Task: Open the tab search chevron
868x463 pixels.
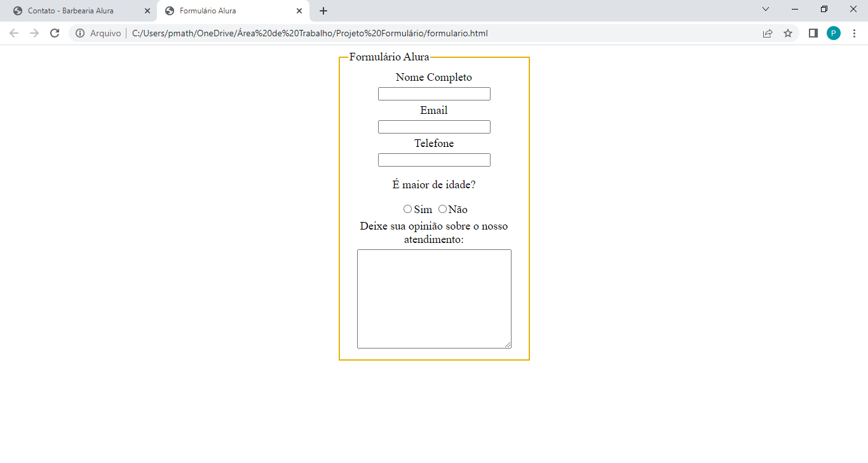Action: (766, 9)
